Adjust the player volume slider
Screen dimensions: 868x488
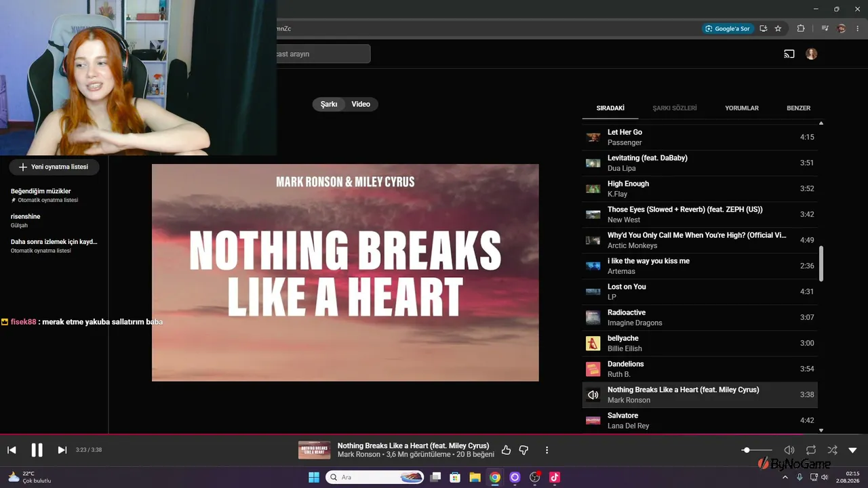pyautogui.click(x=757, y=450)
